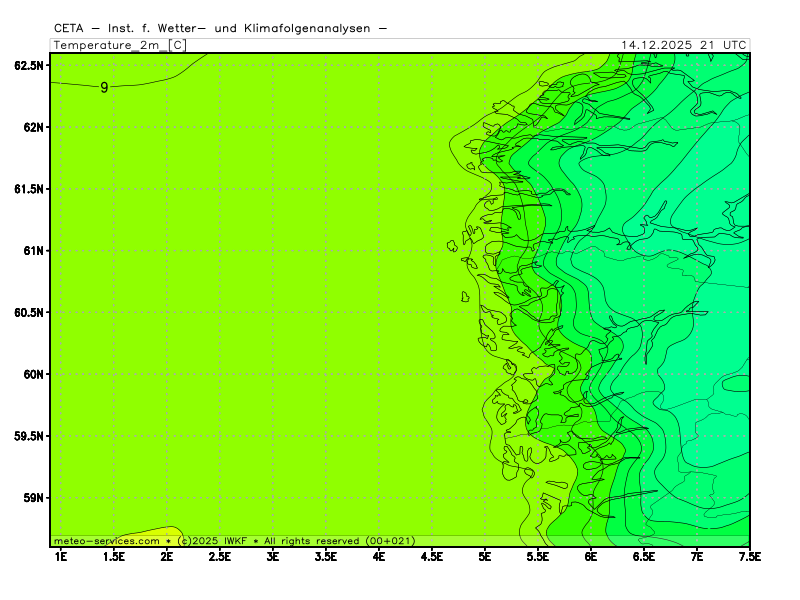Open the meteo-services.com link
Image resolution: width=800 pixels, height=600 pixels.
point(107,541)
